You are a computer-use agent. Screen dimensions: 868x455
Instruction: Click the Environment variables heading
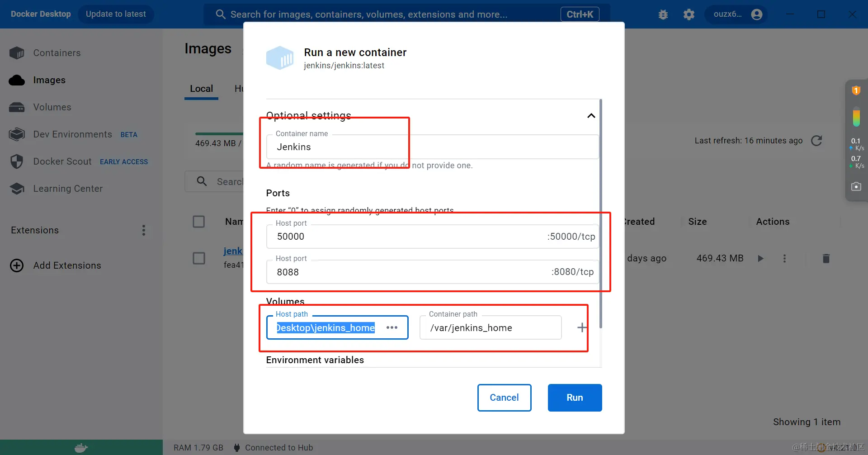tap(315, 360)
